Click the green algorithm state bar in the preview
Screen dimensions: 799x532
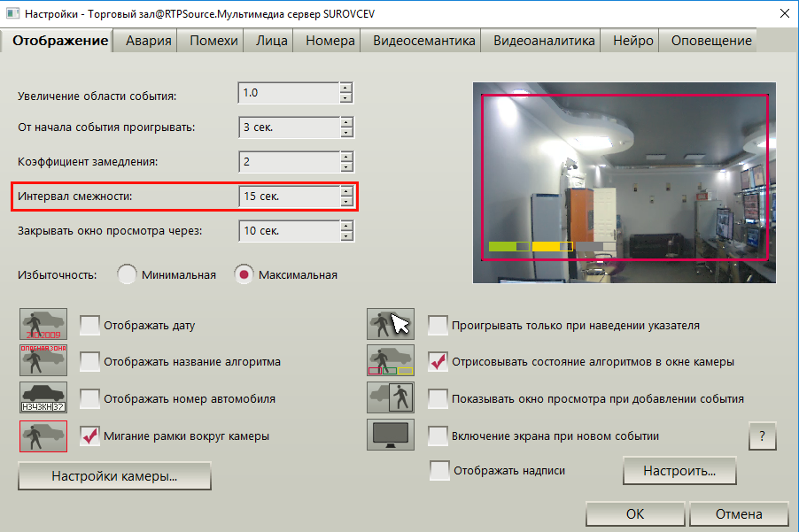508,246
